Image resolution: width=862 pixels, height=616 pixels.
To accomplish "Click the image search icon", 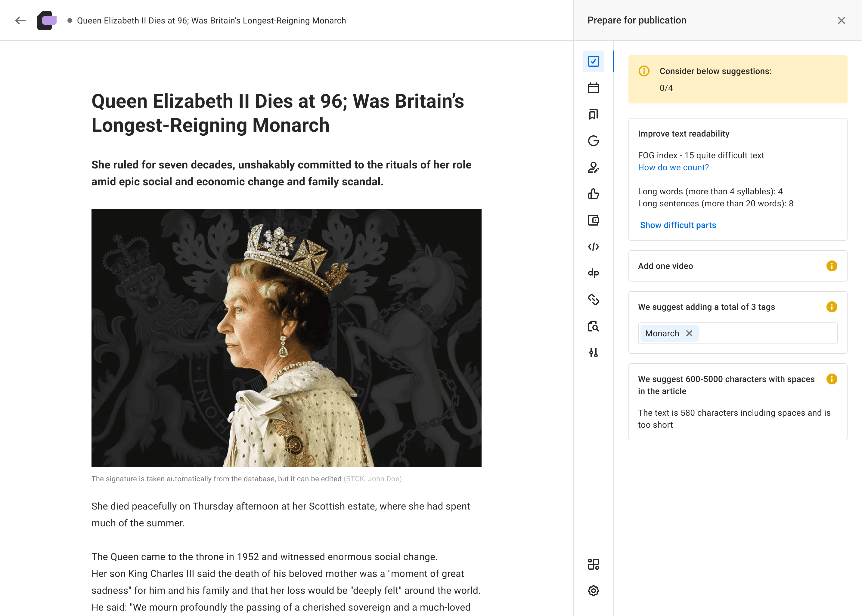I will coord(593,327).
